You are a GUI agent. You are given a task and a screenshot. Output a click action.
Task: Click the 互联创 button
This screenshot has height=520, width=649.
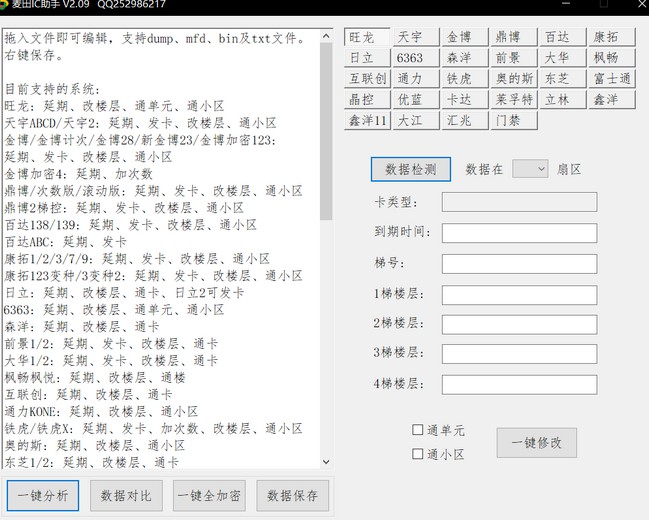(367, 78)
